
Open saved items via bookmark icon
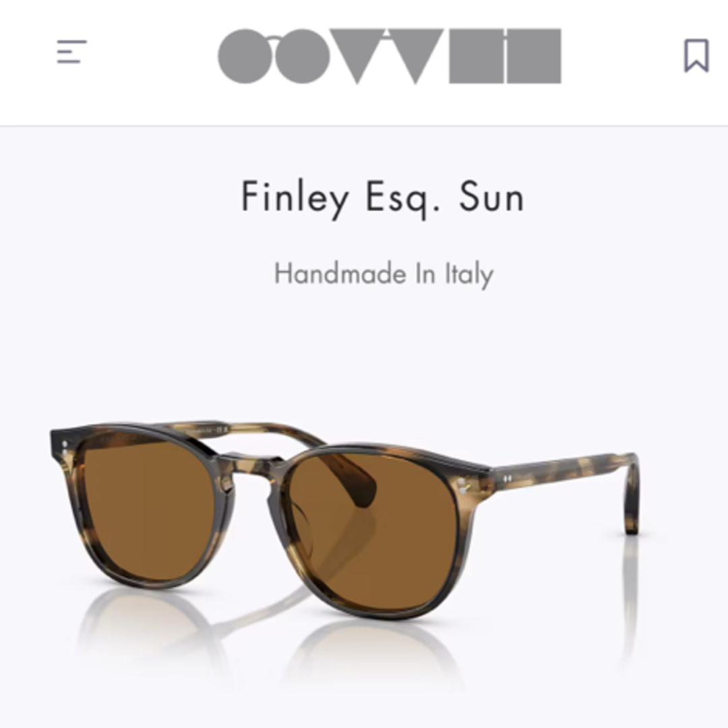pos(696,56)
